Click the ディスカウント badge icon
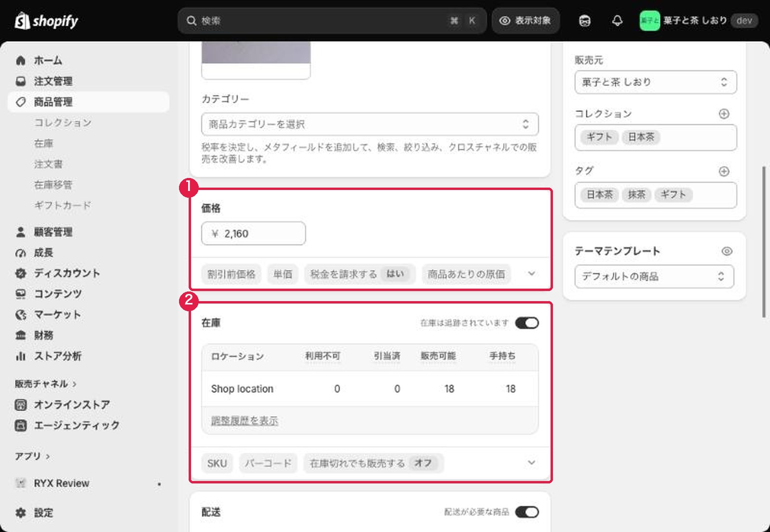 point(21,273)
